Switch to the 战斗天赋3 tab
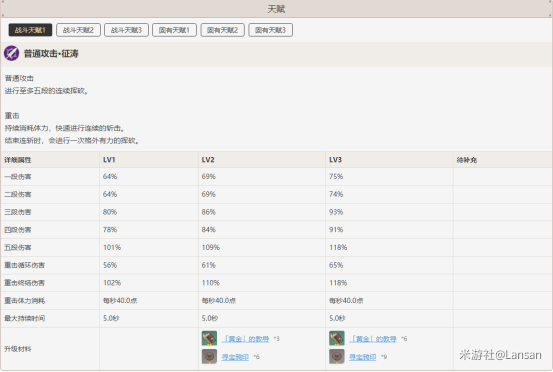The width and height of the screenshot is (553, 372). (126, 30)
